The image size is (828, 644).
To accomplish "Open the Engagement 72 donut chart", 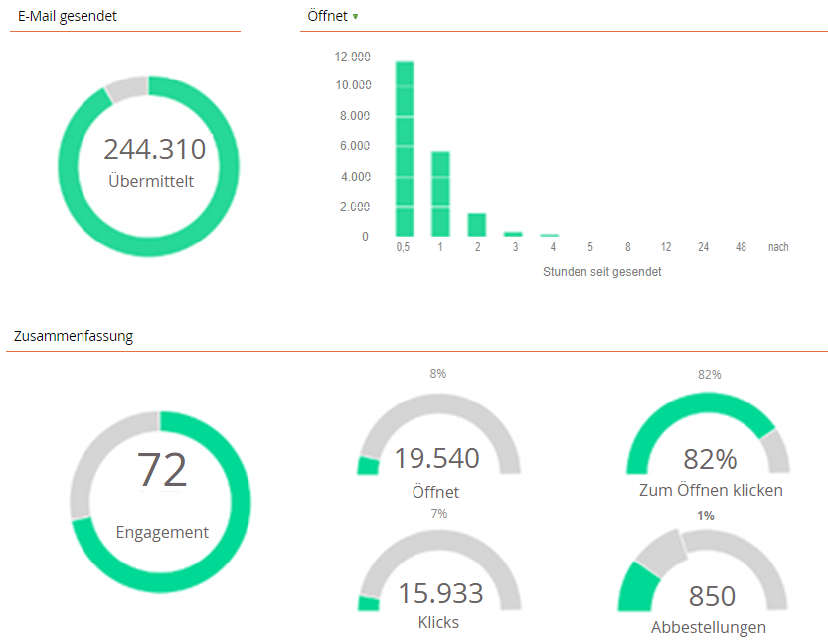I will (x=161, y=502).
